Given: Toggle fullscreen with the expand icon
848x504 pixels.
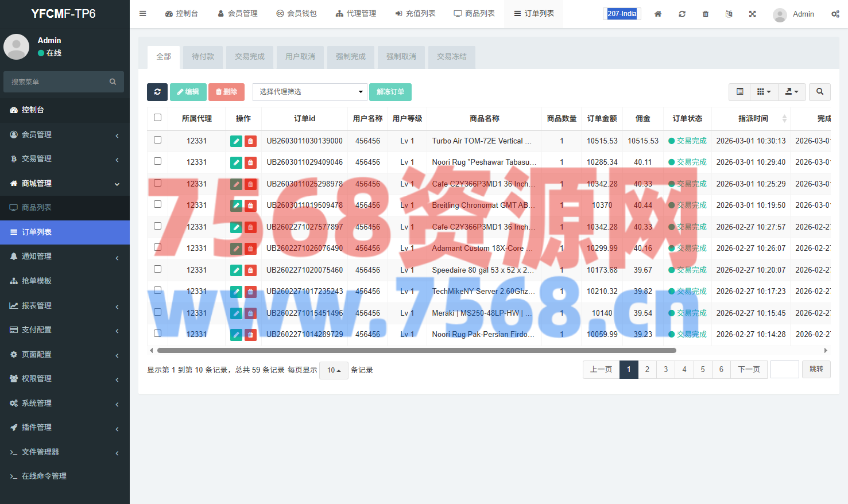Looking at the screenshot, I should (752, 14).
